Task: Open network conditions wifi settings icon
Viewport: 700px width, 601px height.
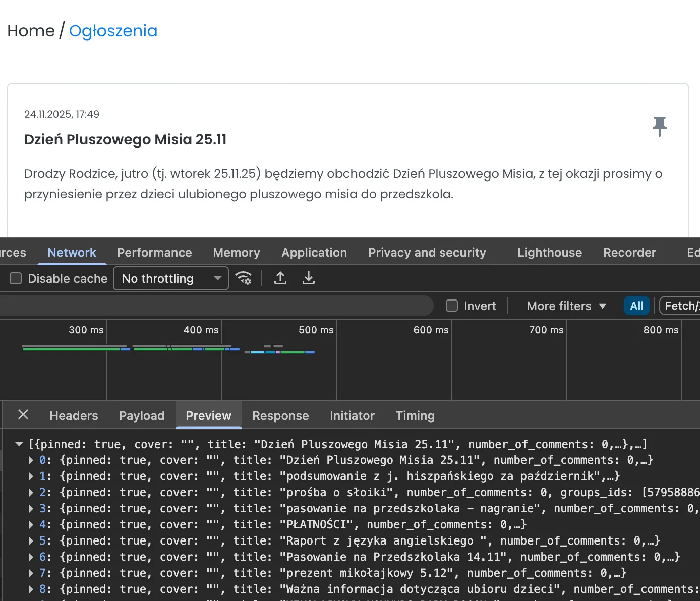Action: click(244, 278)
